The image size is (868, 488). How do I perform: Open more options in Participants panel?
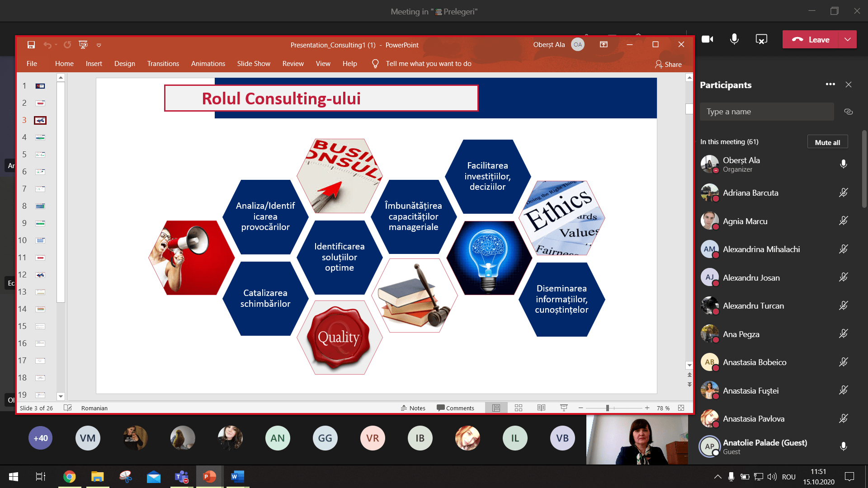(x=830, y=84)
